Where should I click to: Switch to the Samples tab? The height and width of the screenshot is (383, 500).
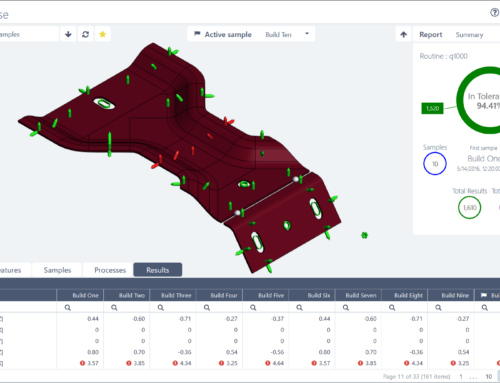pyautogui.click(x=57, y=270)
